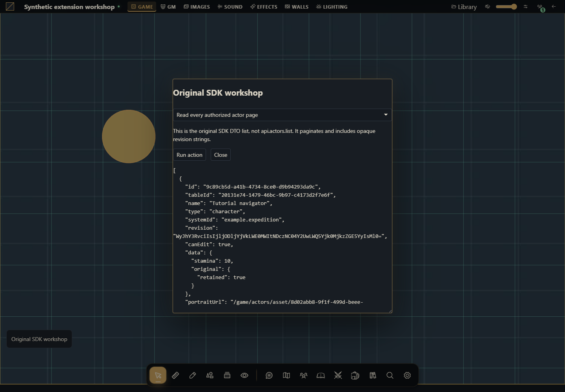This screenshot has width=565, height=392.
Task: Open the chat bubble panel
Action: click(269, 376)
